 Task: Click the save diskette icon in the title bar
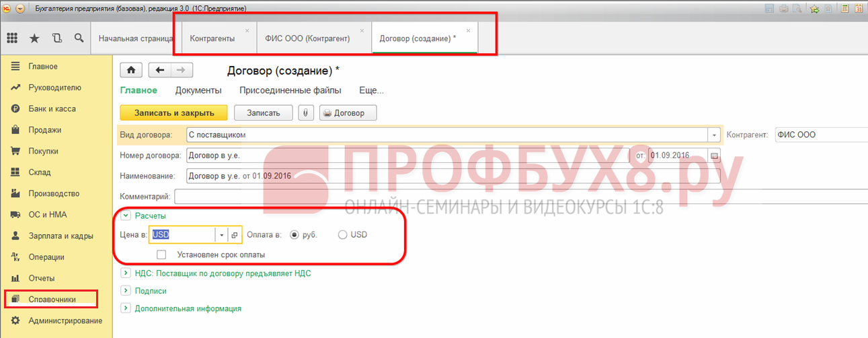click(771, 9)
